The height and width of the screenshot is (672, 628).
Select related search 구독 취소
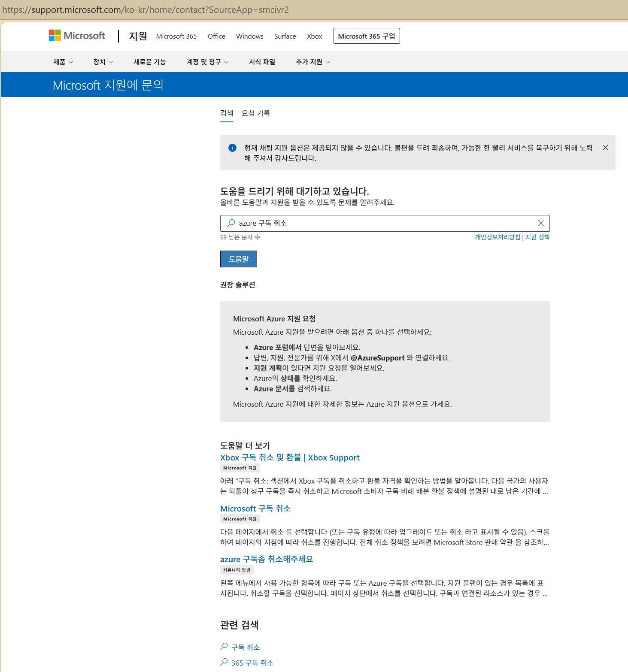pos(246,647)
